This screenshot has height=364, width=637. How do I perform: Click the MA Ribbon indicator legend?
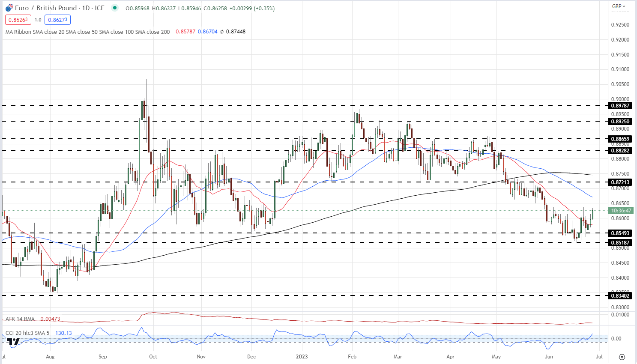point(87,32)
